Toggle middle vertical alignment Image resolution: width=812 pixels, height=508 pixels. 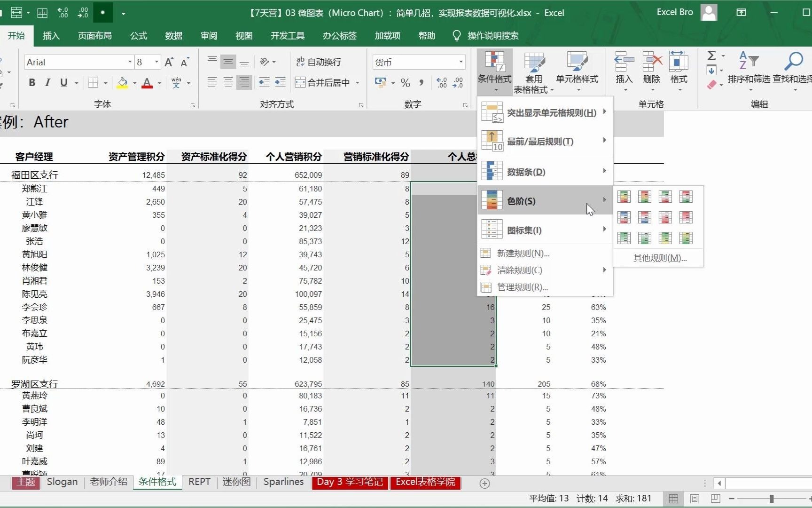[x=228, y=62]
